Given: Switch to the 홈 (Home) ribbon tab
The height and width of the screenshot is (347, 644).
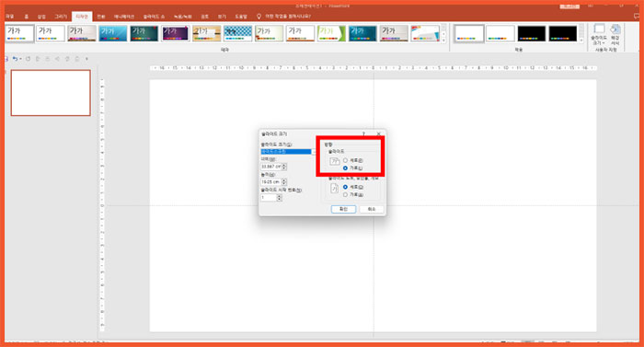Looking at the screenshot, I should click(27, 17).
